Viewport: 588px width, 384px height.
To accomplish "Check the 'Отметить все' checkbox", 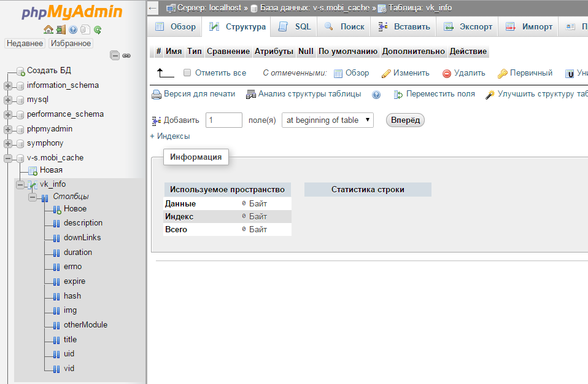I will pyautogui.click(x=188, y=72).
